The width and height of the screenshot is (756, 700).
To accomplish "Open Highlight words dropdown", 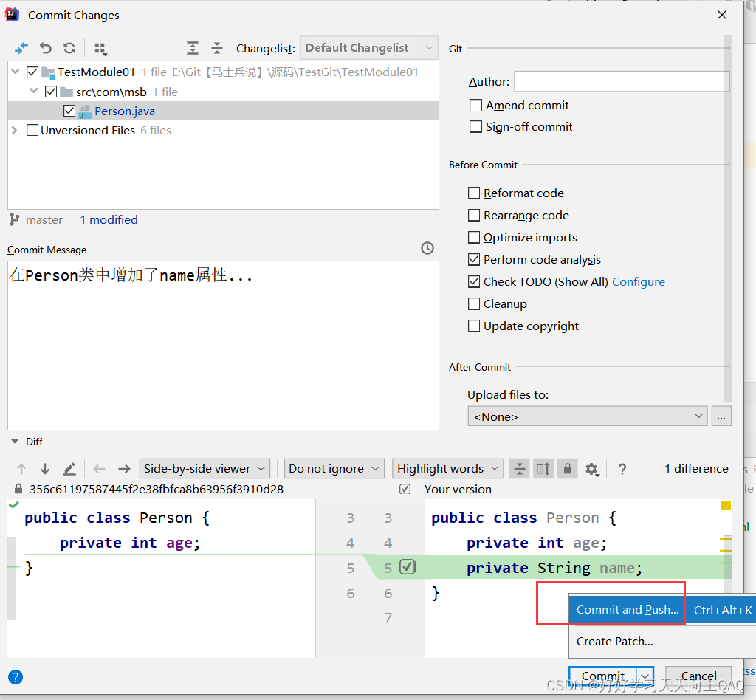I will coord(447,469).
